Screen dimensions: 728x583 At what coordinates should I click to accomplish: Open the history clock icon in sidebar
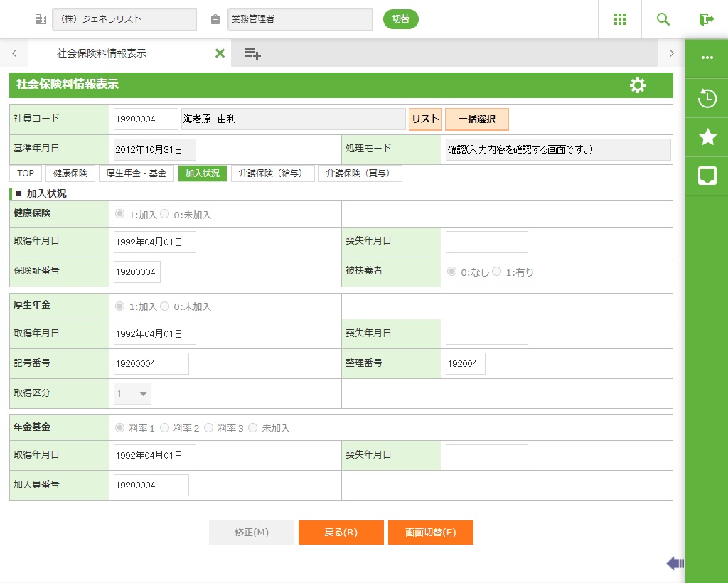707,98
